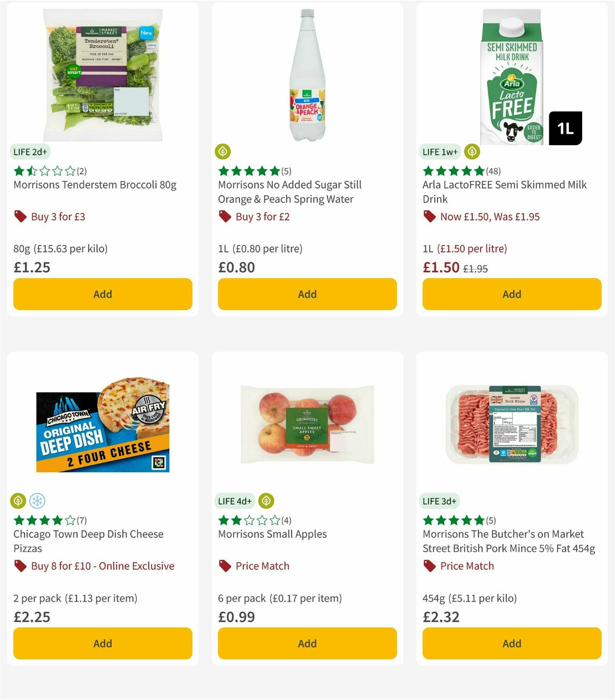This screenshot has width=615, height=700.
Task: Click the Buy 8 for £10 Online Exclusive offer
Action: coord(102,566)
